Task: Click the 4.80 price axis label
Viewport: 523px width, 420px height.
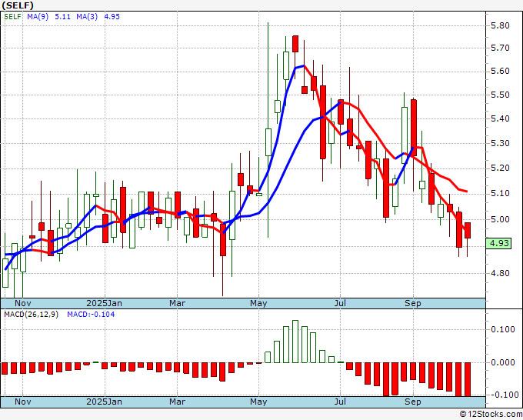Action: click(500, 273)
